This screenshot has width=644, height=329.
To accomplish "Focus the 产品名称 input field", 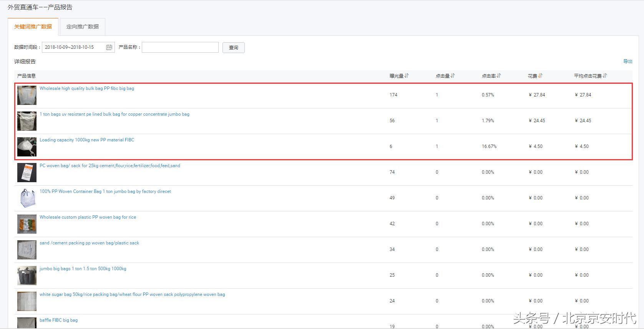I will point(180,47).
